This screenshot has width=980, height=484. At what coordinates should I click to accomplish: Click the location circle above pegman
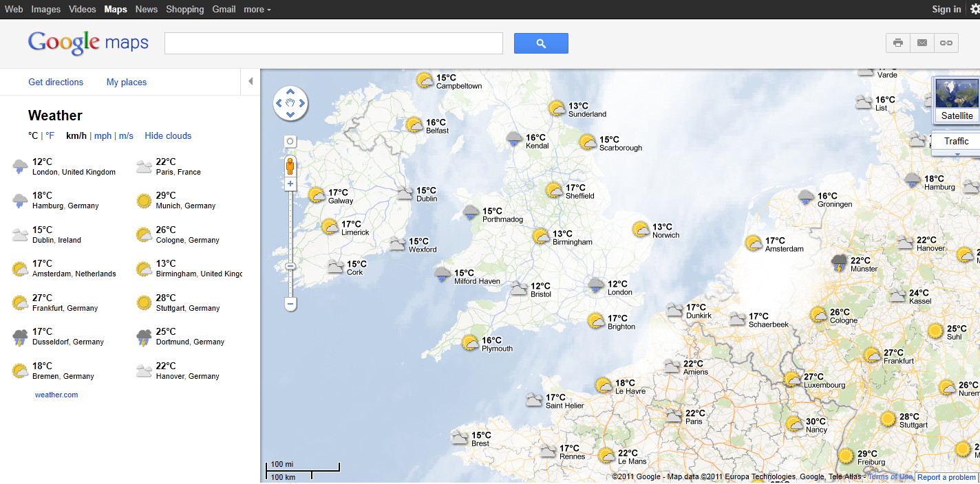pos(290,142)
